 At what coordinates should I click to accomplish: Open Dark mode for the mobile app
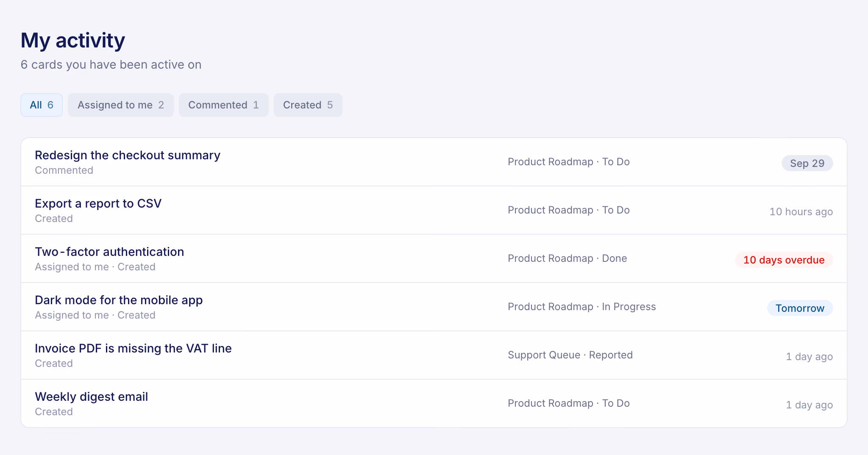pyautogui.click(x=434, y=307)
